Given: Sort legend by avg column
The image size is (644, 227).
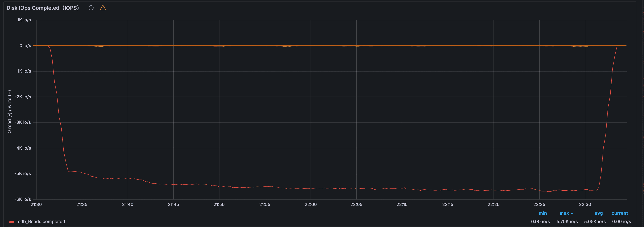Looking at the screenshot, I should [x=598, y=213].
